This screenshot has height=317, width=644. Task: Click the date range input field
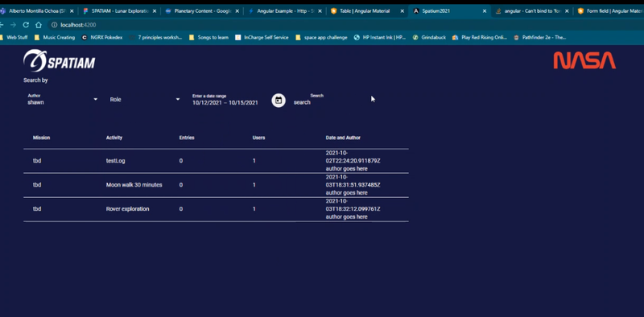click(225, 103)
